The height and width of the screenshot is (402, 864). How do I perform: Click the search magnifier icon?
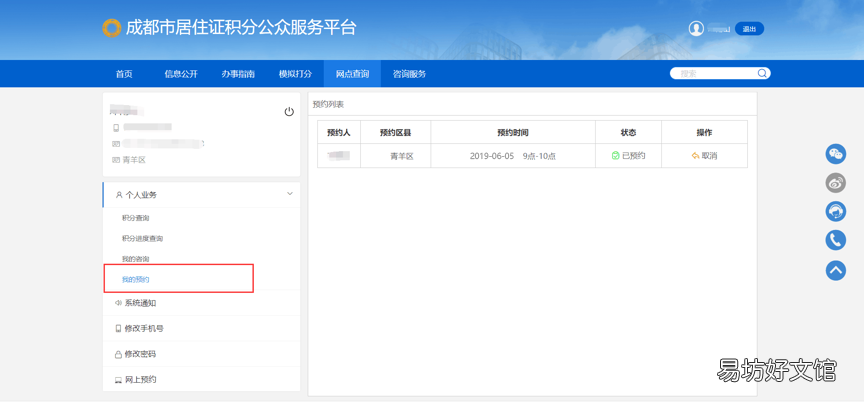point(762,73)
